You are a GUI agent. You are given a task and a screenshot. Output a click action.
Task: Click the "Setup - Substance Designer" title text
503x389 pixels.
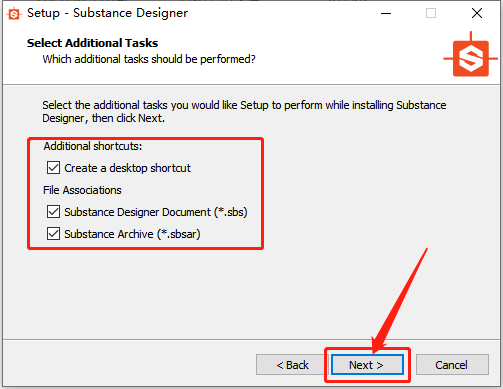click(x=107, y=13)
